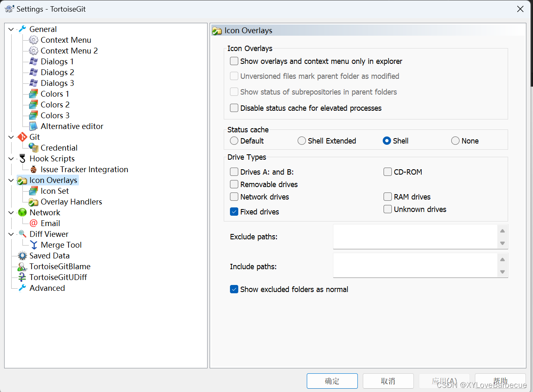Open the Credential settings page
Screen dimensions: 533x392
pos(59,148)
